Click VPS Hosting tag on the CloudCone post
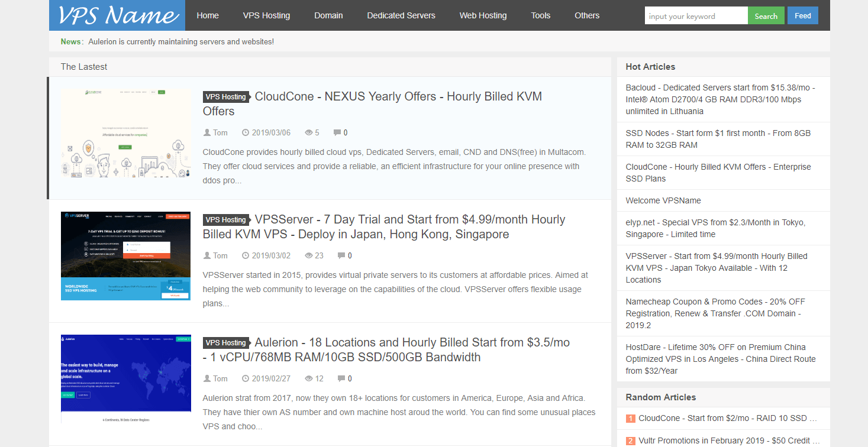This screenshot has width=868, height=447. click(226, 97)
